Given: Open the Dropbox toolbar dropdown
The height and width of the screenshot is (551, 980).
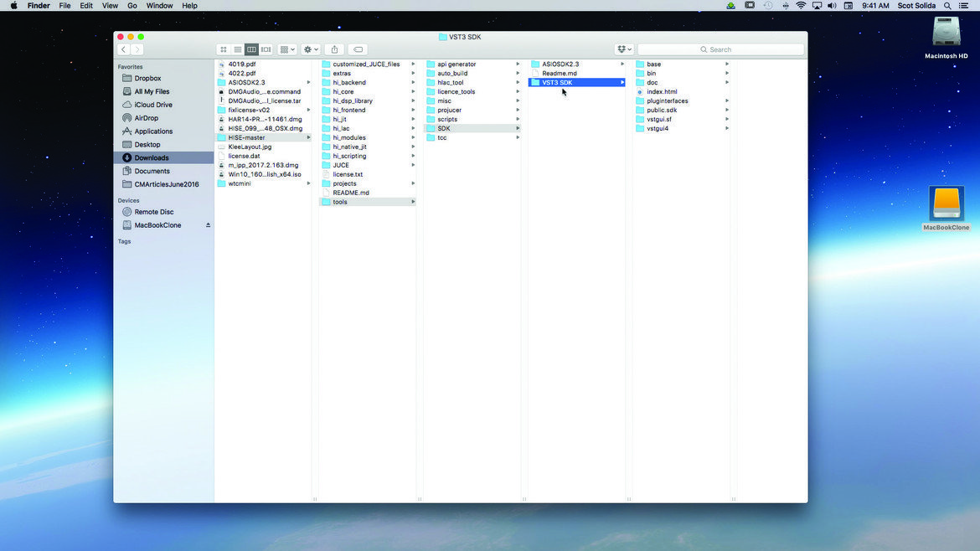Looking at the screenshot, I should (624, 49).
